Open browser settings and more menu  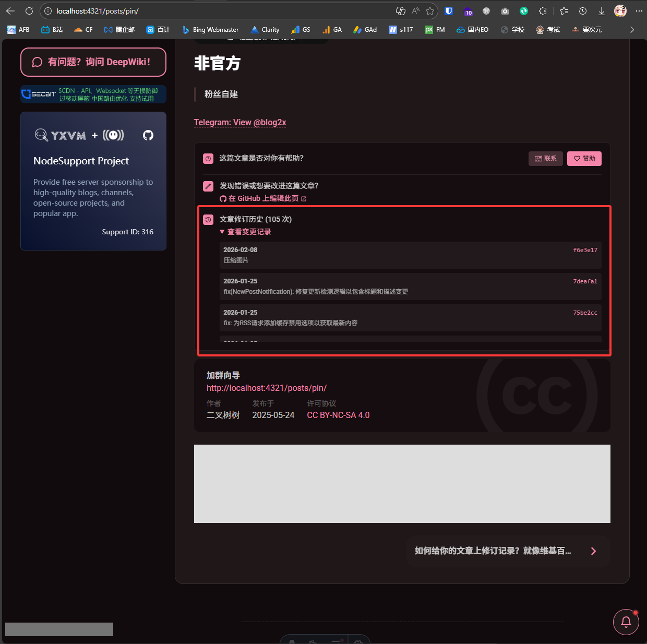(x=639, y=11)
